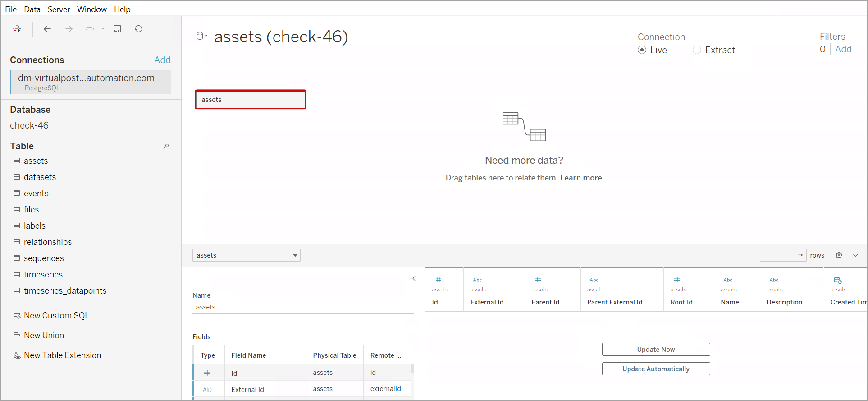Screen dimensions: 868x401
Task: Click the Tableau start page logo icon
Action: [x=17, y=29]
